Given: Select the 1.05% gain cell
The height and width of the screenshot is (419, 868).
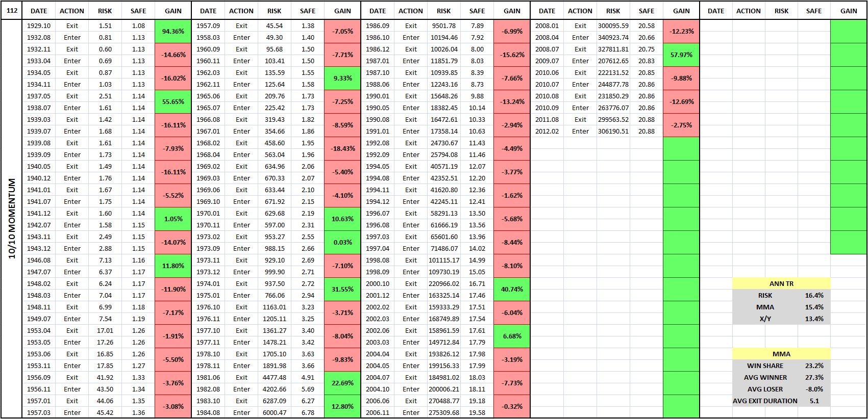Looking at the screenshot, I should pos(173,219).
